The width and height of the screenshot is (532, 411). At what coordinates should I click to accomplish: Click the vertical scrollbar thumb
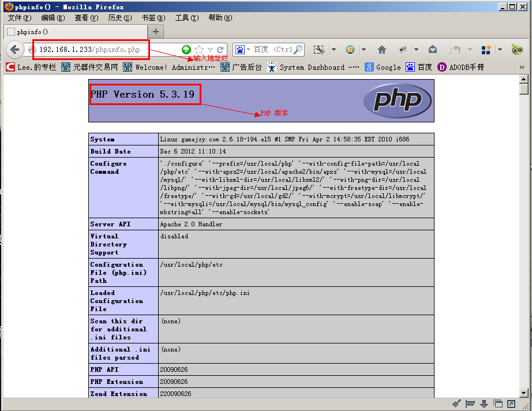523,89
